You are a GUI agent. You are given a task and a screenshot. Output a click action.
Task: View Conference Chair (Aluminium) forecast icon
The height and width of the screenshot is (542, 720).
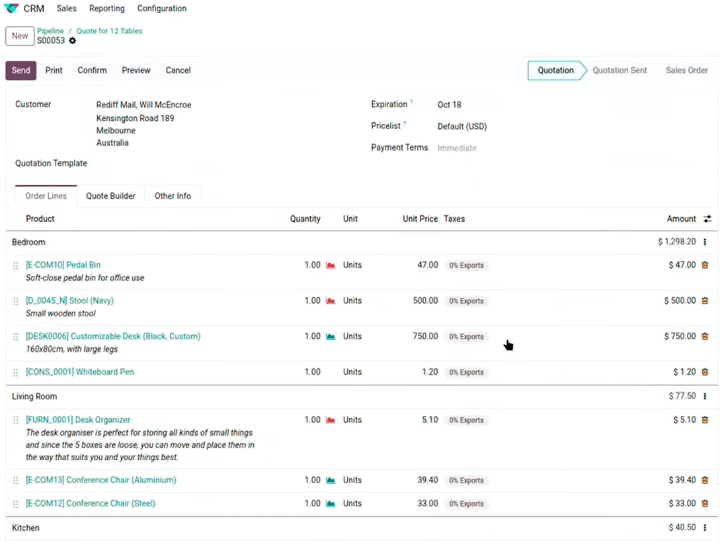[x=330, y=480]
